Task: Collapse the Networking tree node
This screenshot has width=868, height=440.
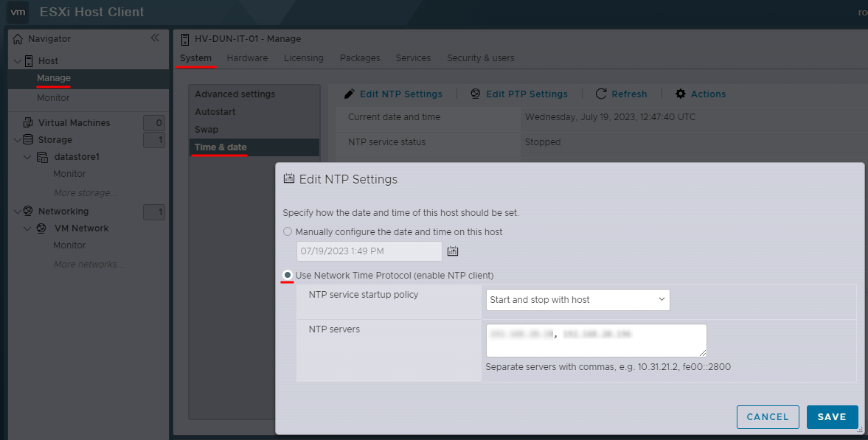Action: click(17, 211)
